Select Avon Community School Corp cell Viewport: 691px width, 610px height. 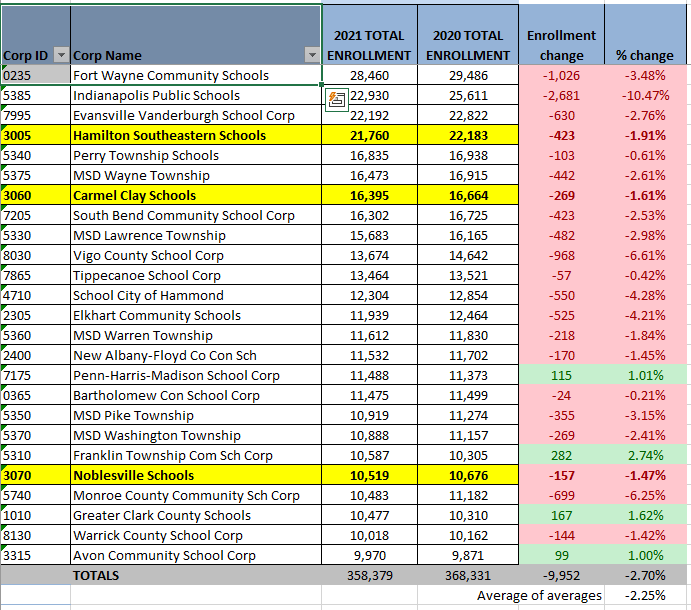[x=196, y=555]
